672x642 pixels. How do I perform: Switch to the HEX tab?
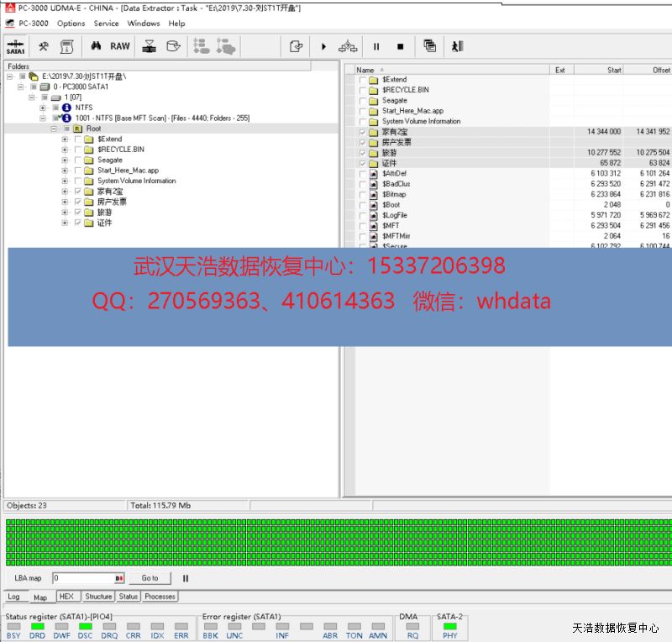pyautogui.click(x=66, y=597)
